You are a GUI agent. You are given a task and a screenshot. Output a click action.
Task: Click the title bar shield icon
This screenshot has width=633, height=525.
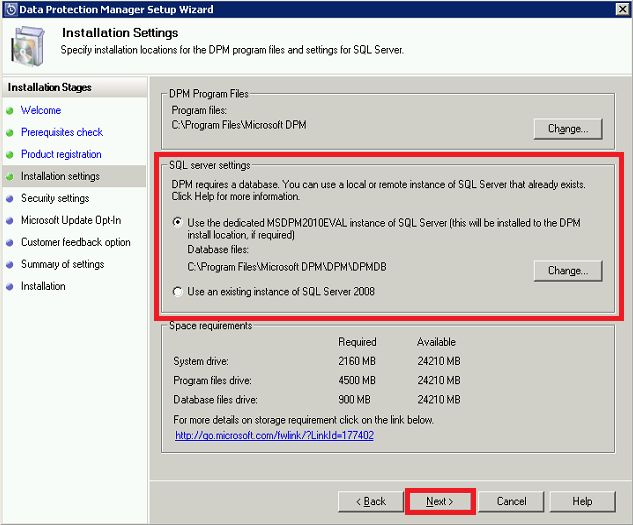click(10, 9)
